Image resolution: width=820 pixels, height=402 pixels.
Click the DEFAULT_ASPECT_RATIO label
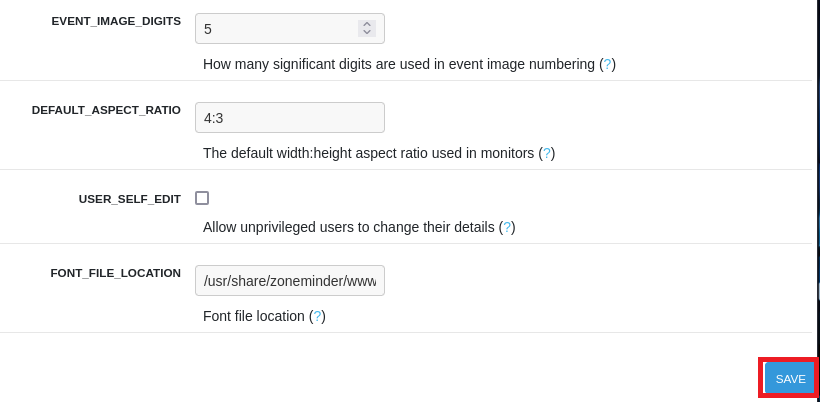[106, 110]
